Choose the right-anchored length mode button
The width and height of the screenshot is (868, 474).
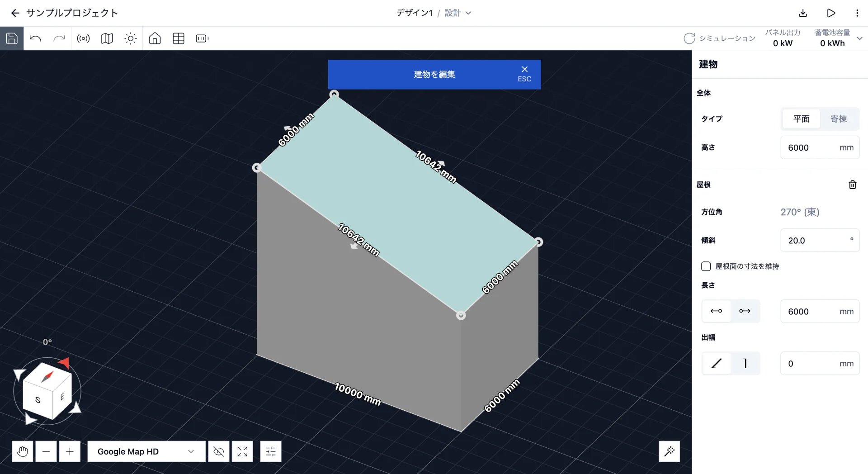(x=745, y=311)
